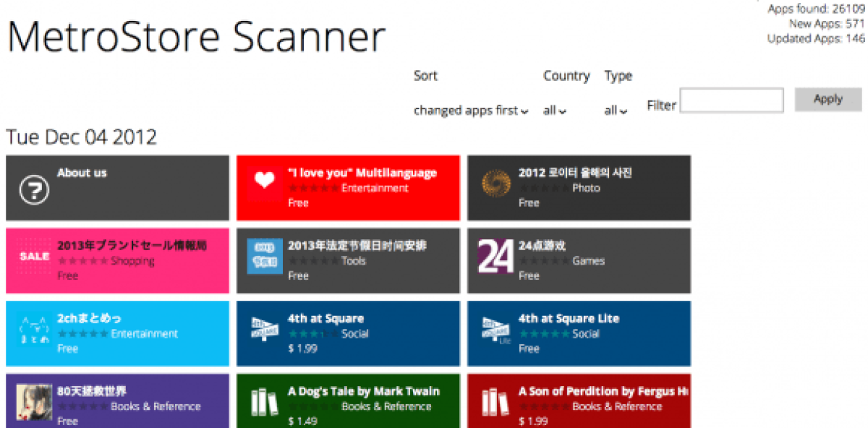Expand the Type dropdown set to all

coord(616,111)
